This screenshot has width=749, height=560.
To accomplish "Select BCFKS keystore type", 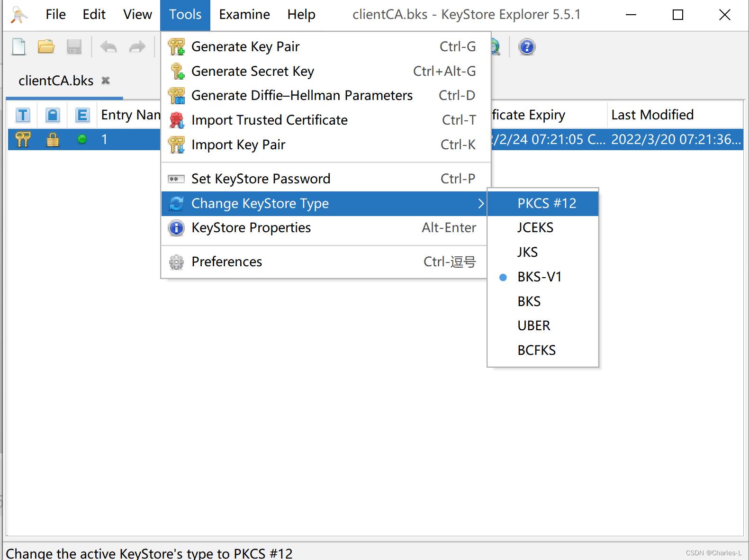I will (543, 350).
